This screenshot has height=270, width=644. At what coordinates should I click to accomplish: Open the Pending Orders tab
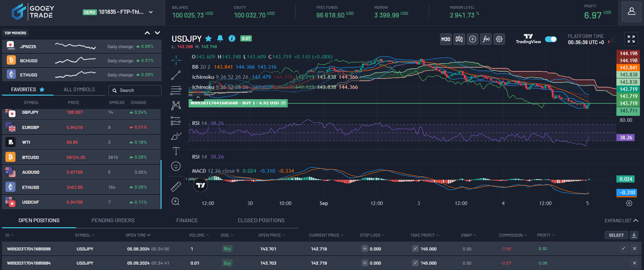pyautogui.click(x=113, y=221)
